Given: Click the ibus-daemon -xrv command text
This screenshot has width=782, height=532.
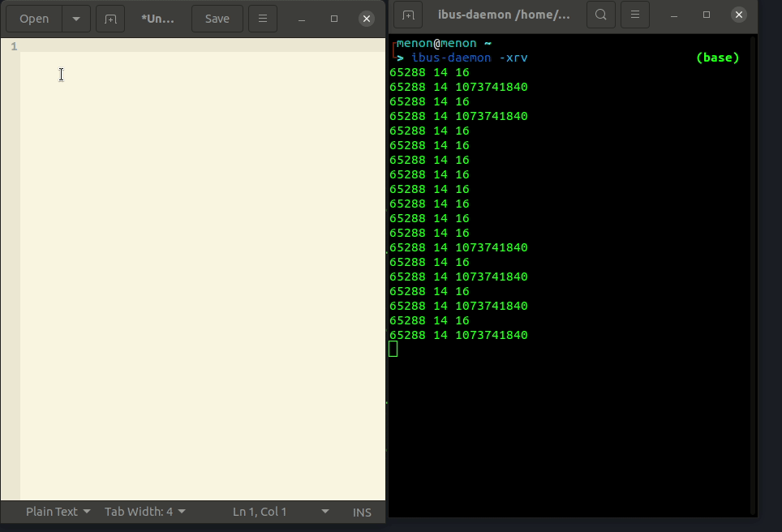Looking at the screenshot, I should [x=470, y=58].
